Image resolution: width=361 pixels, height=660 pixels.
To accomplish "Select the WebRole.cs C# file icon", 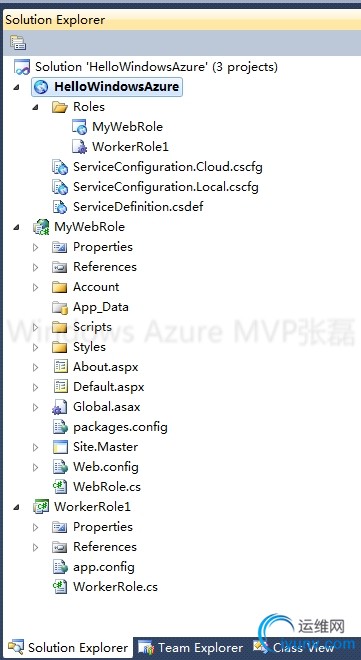I will pyautogui.click(x=60, y=487).
